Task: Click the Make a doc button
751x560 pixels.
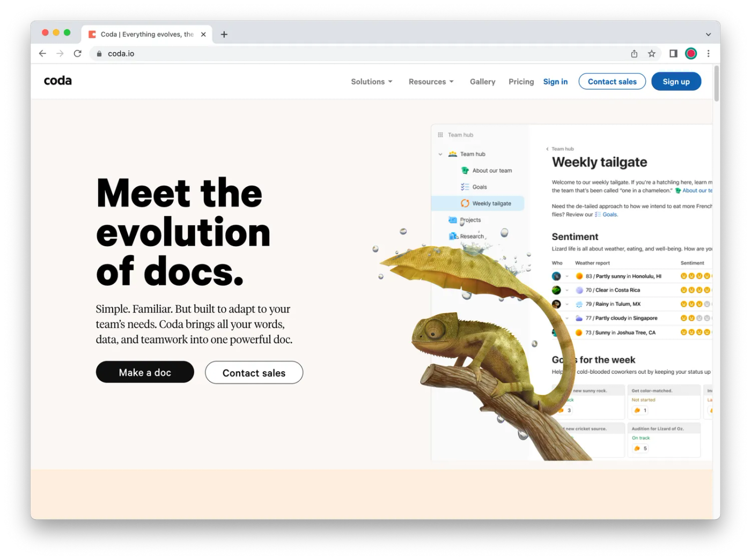Action: click(145, 372)
